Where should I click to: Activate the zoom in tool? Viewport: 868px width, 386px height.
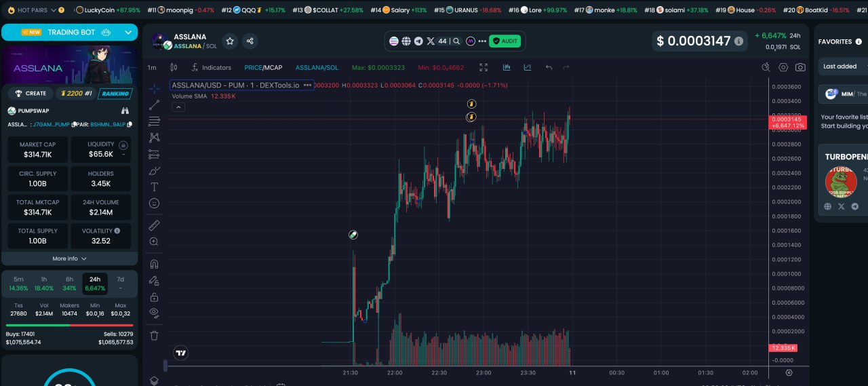(x=154, y=242)
